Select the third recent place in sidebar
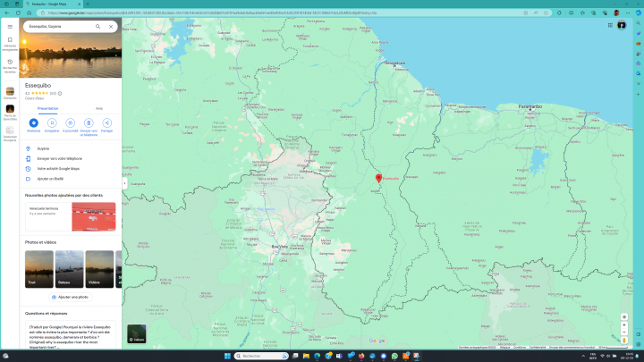Screen dimensions: 644x362 10,133
